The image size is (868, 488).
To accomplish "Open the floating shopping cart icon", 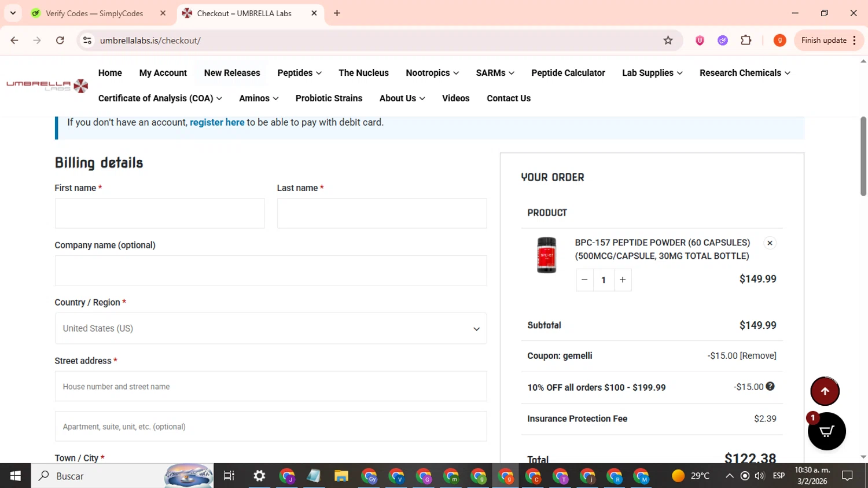I will (826, 431).
